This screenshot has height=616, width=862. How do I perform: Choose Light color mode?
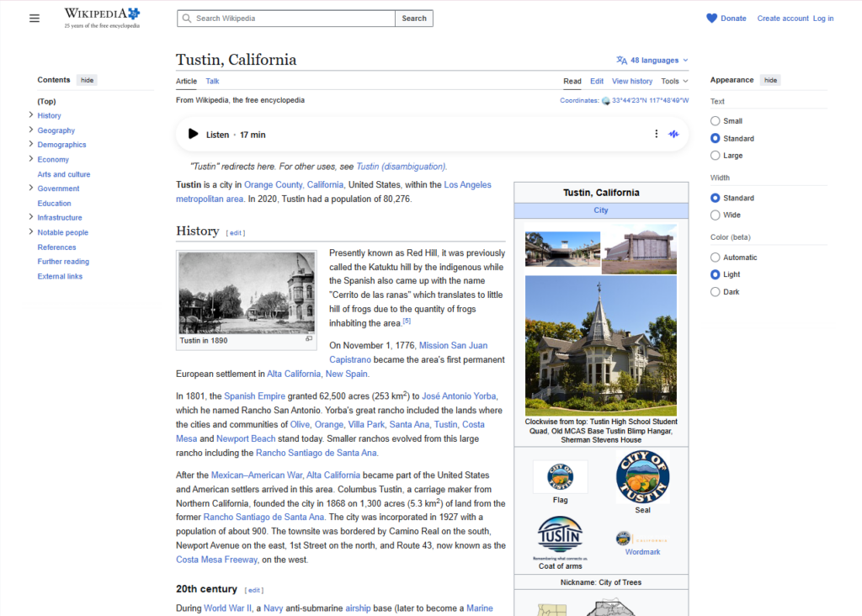pyautogui.click(x=715, y=274)
